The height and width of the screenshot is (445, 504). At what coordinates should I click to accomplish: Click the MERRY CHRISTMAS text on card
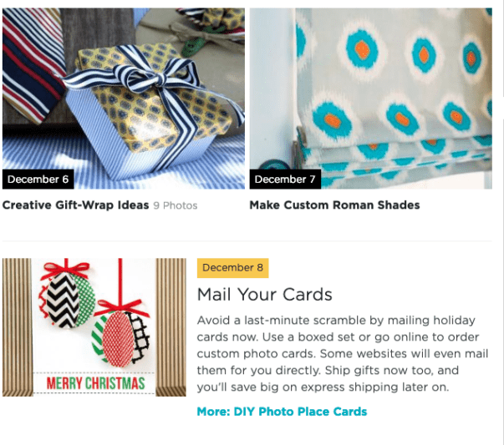94,384
